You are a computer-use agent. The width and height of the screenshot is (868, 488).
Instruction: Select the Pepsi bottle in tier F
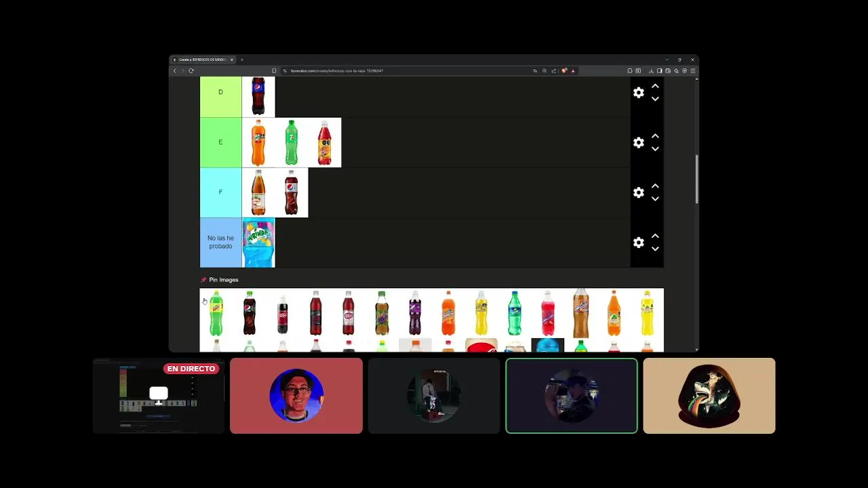click(x=292, y=192)
